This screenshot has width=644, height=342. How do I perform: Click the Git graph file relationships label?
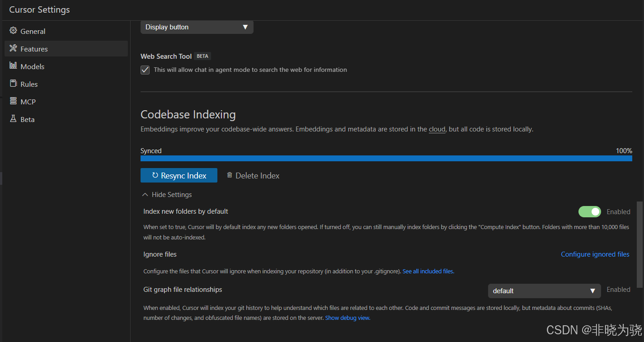pos(183,290)
